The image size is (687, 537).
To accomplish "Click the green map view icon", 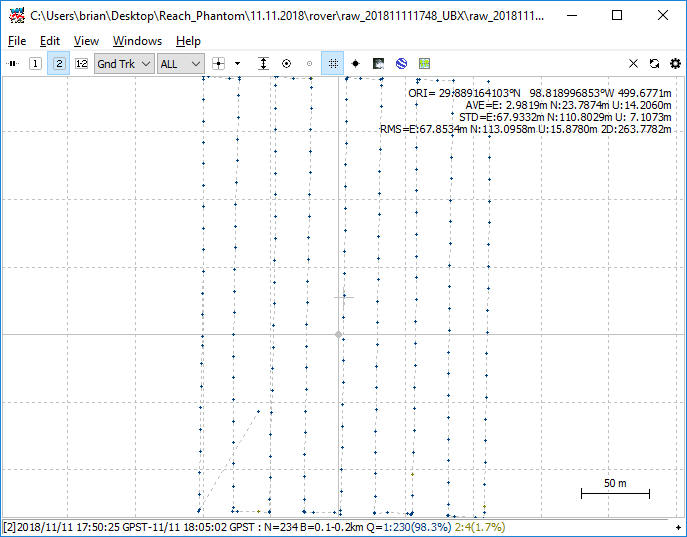I will click(424, 63).
